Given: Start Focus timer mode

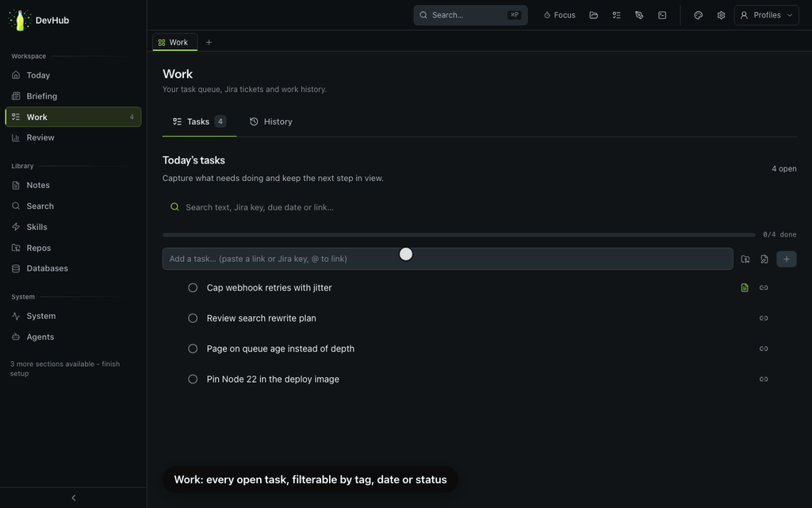Looking at the screenshot, I should tap(559, 15).
